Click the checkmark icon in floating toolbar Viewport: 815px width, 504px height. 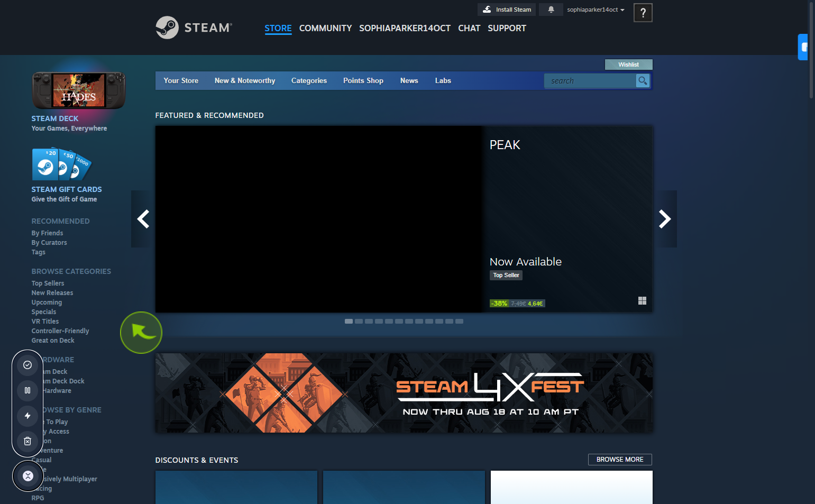tap(28, 365)
